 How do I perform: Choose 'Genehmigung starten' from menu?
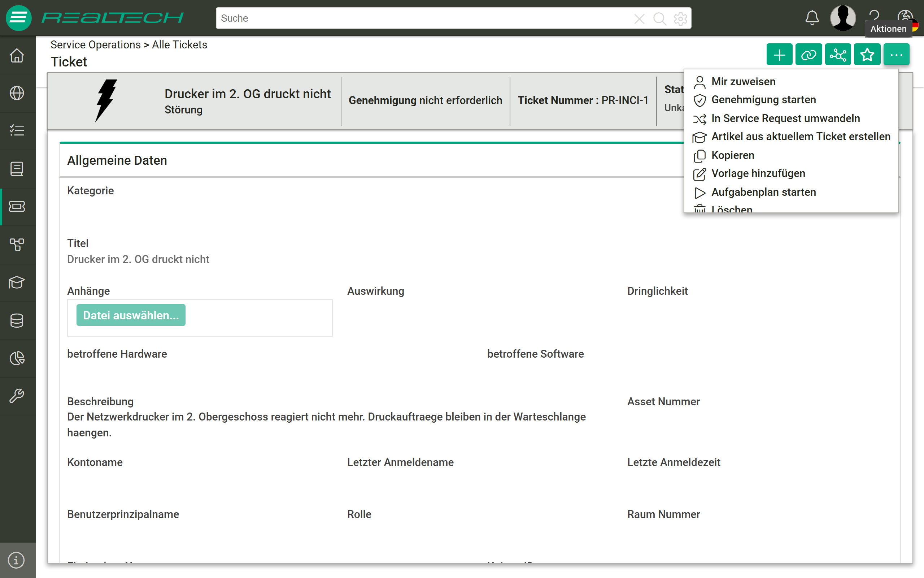tap(791, 100)
